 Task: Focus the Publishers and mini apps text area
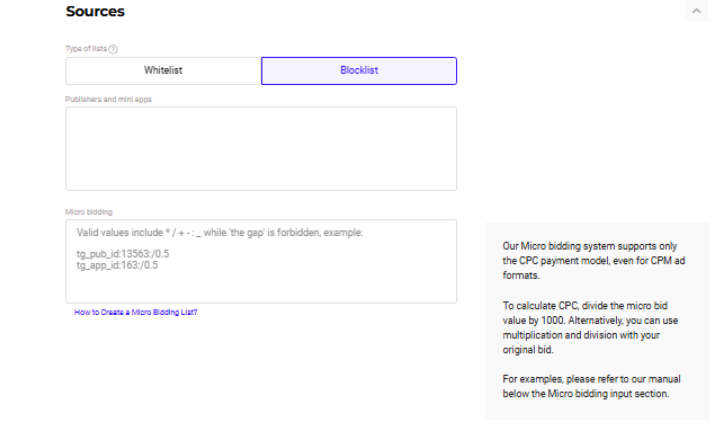pos(261,148)
